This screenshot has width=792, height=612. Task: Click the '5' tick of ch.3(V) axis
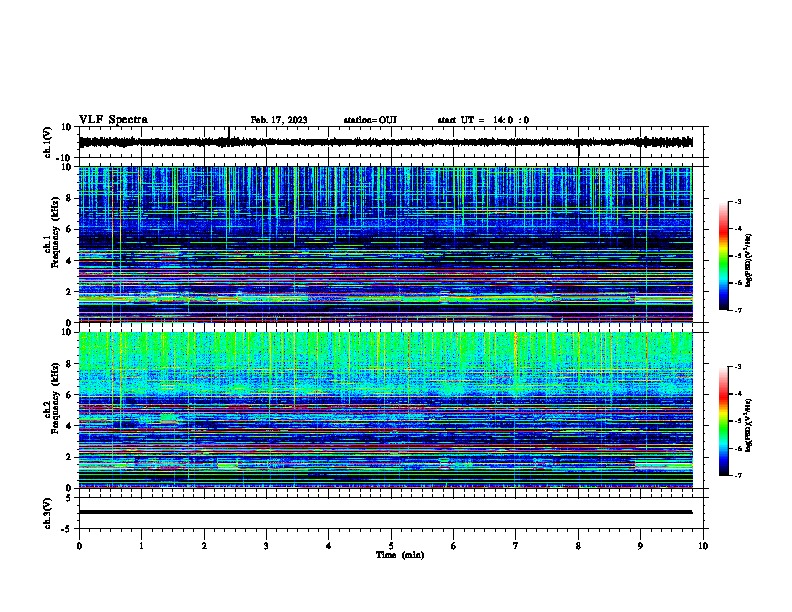[69, 498]
